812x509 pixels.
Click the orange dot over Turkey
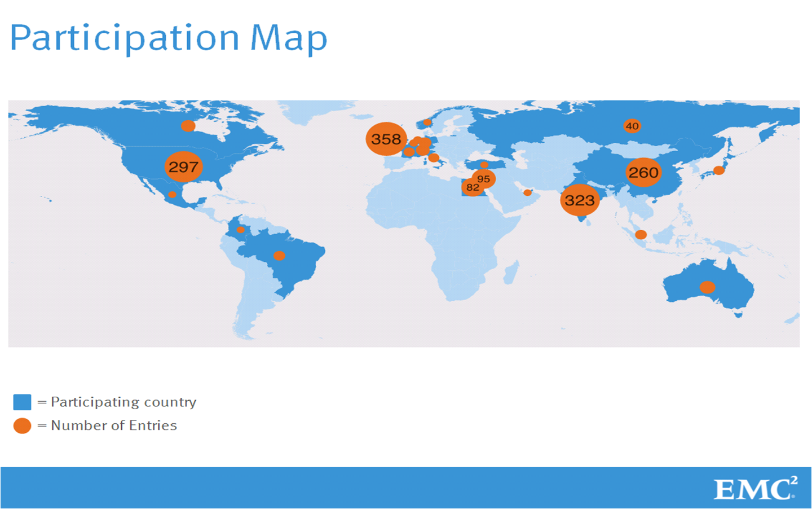pyautogui.click(x=484, y=165)
